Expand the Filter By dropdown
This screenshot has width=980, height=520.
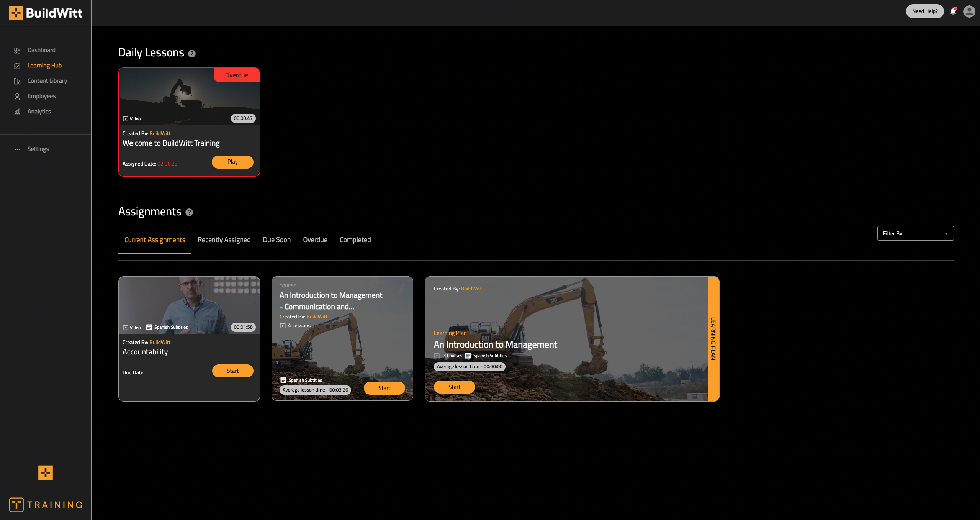tap(915, 233)
